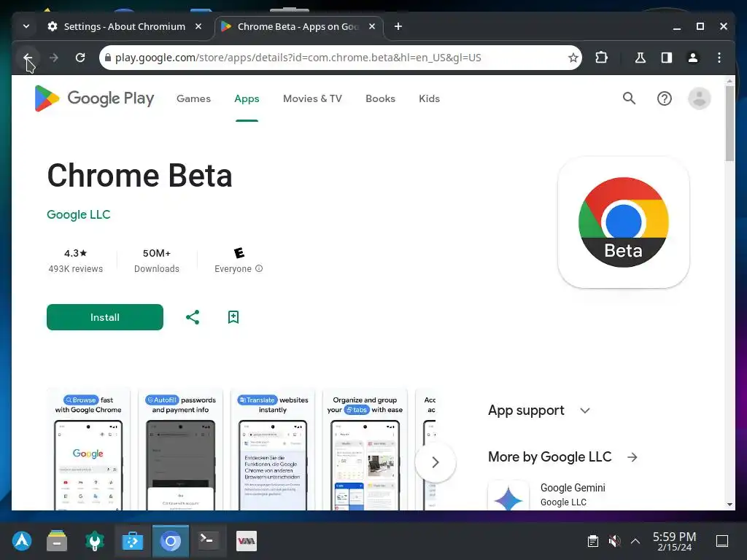Open the Apps section
The image size is (747, 560).
(247, 98)
